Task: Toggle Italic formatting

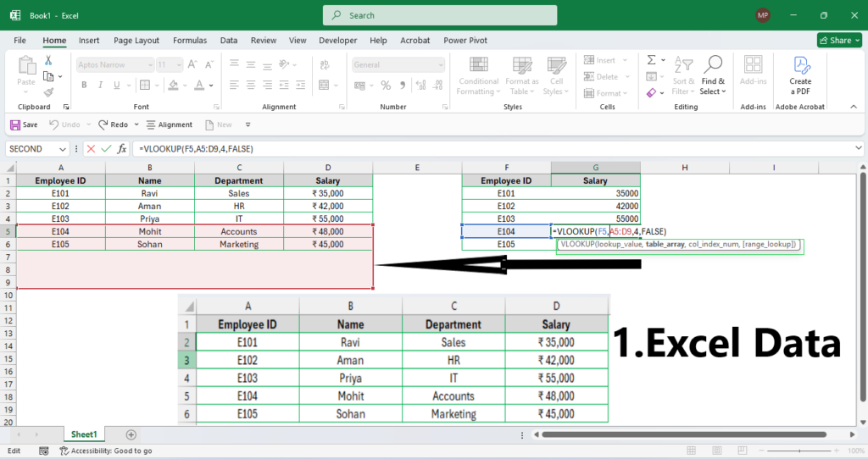Action: tap(100, 85)
